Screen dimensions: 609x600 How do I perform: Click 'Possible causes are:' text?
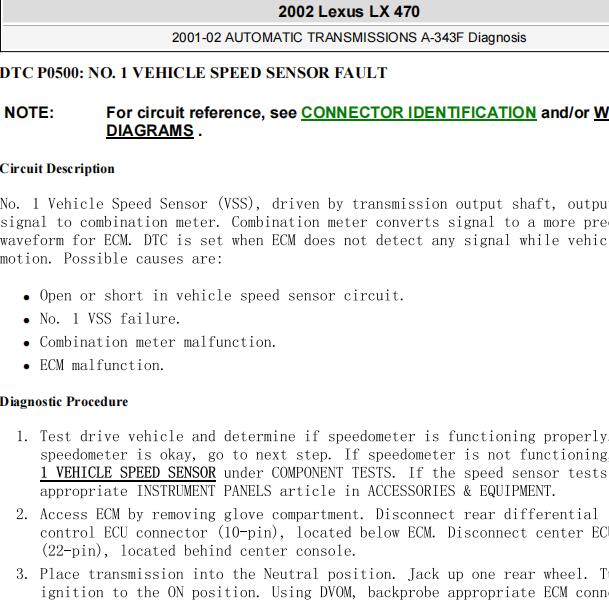pos(143,259)
